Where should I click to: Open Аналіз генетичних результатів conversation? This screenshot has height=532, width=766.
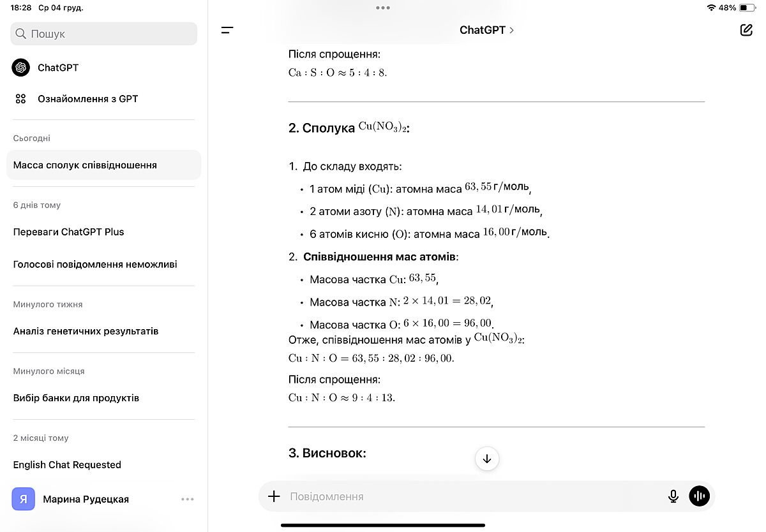pos(86,331)
